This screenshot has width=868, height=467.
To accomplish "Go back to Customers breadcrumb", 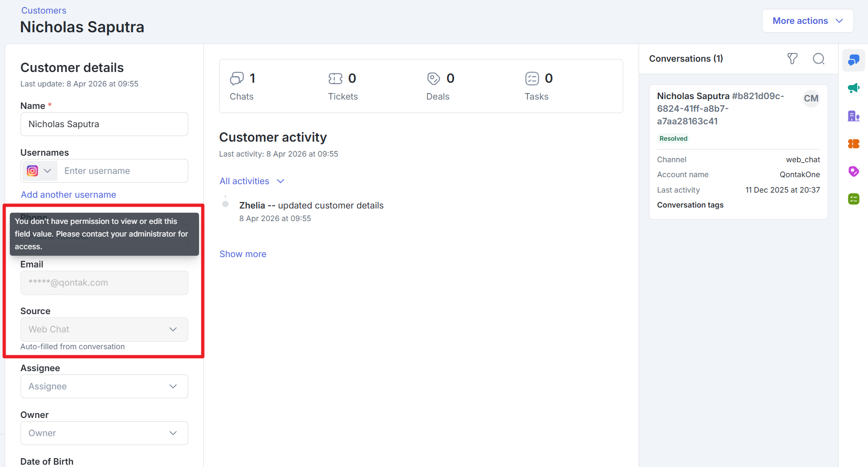I will coord(44,10).
